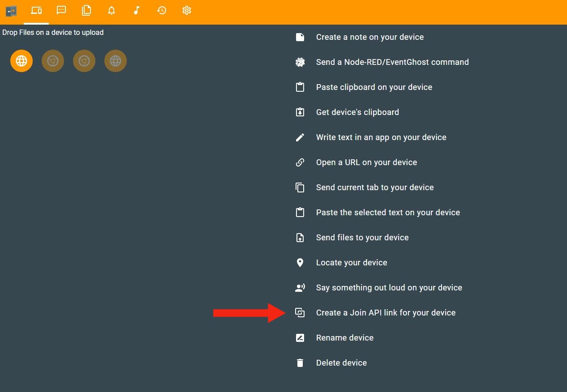This screenshot has width=567, height=392.
Task: Select the Devices tab icon
Action: tap(36, 10)
